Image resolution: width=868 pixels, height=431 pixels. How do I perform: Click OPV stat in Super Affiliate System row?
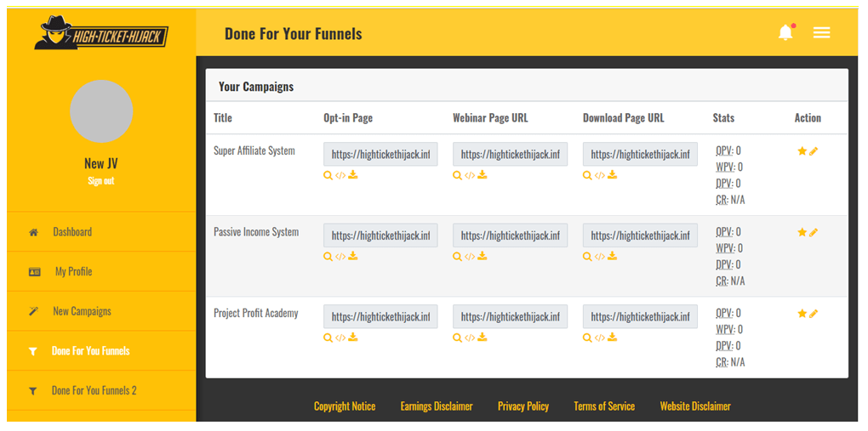point(728,150)
